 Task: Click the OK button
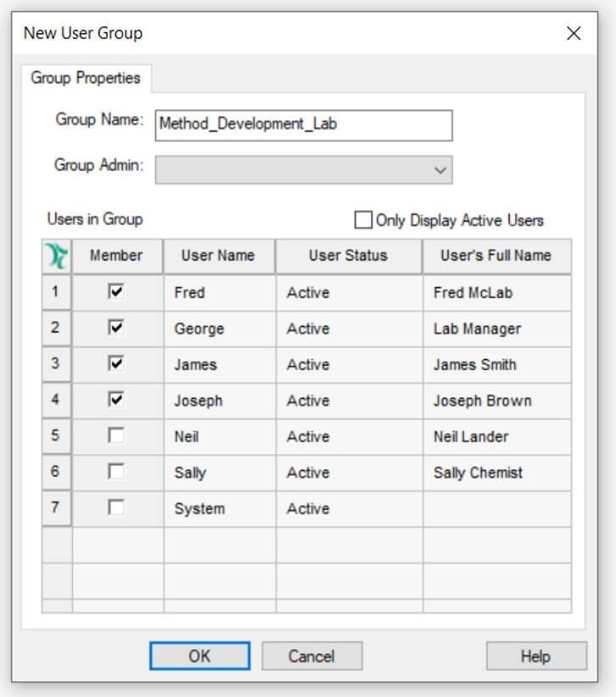(200, 655)
